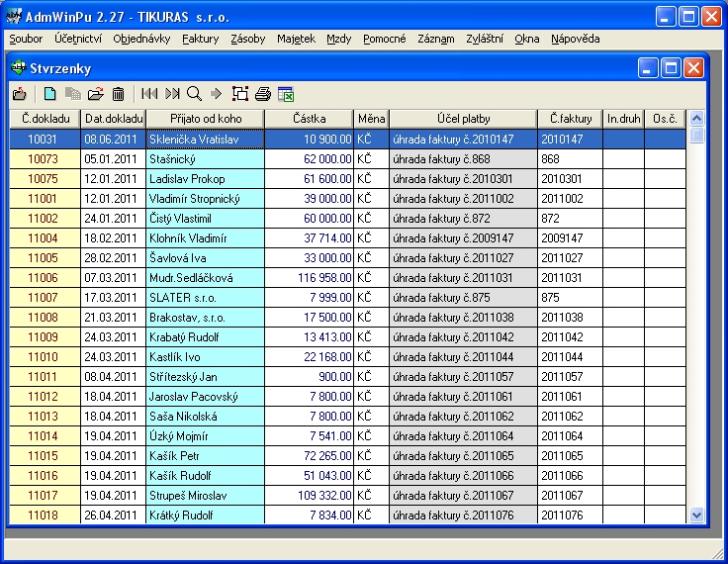Click úhrada faktury č.2011038 cell

463,318
